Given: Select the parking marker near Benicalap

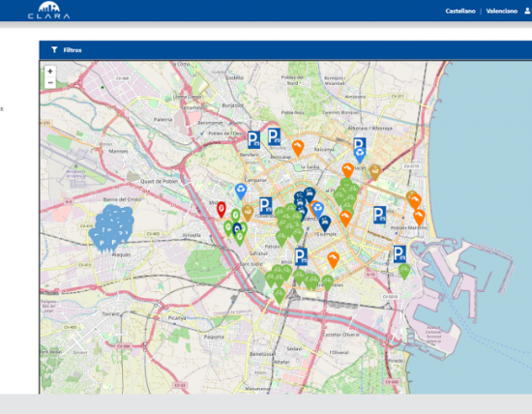Looking at the screenshot, I should (274, 136).
